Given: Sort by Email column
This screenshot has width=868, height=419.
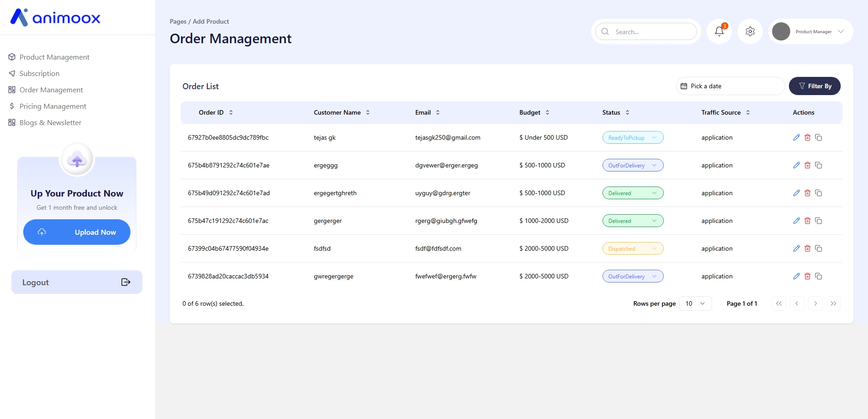Looking at the screenshot, I should tap(427, 112).
